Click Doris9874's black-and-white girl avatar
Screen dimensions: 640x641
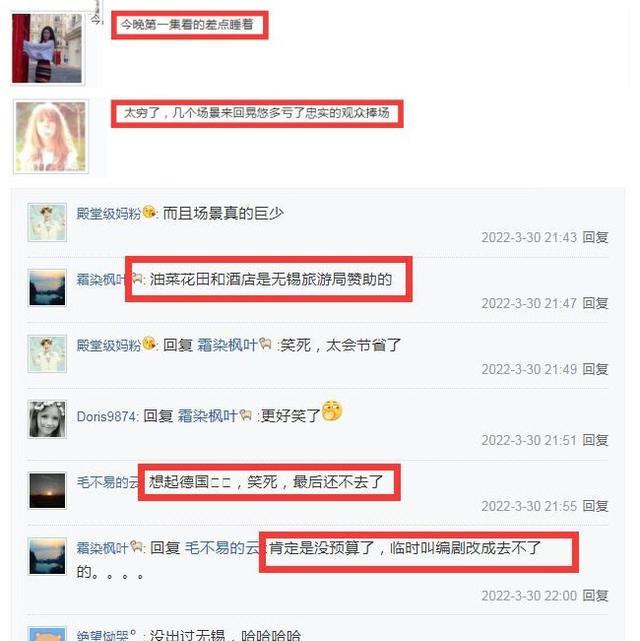click(x=47, y=419)
